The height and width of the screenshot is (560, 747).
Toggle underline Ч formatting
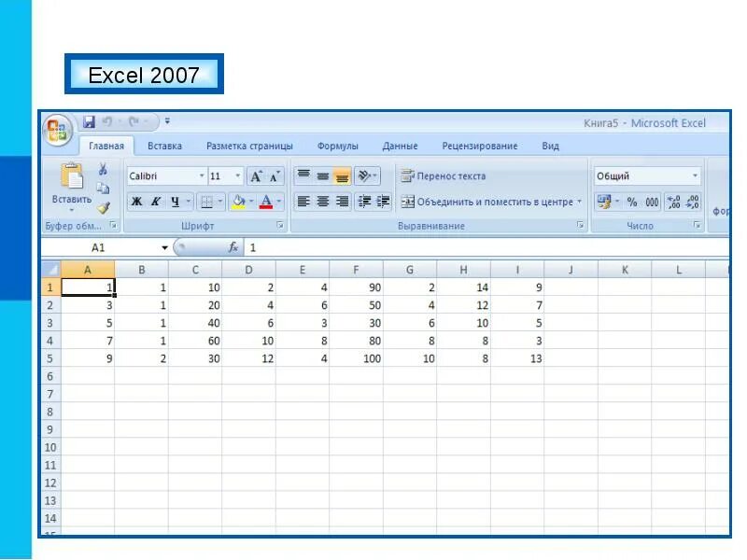(175, 202)
